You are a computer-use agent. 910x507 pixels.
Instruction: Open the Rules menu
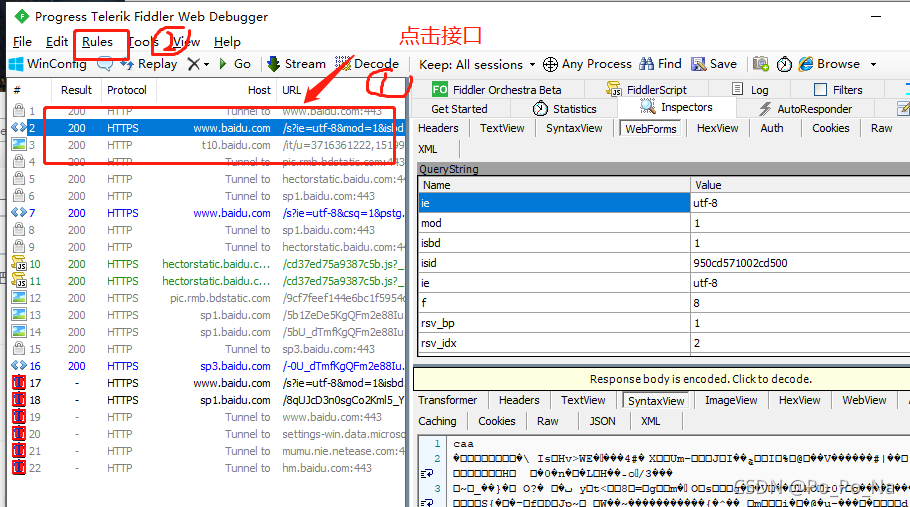coord(98,42)
